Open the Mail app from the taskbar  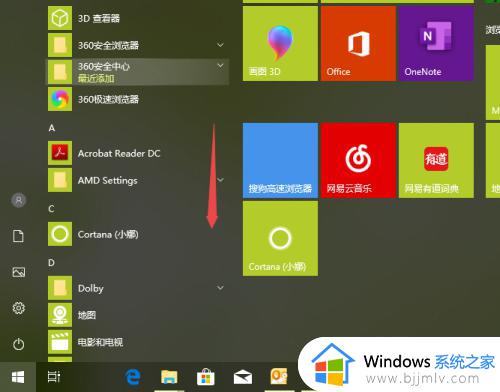tap(243, 377)
